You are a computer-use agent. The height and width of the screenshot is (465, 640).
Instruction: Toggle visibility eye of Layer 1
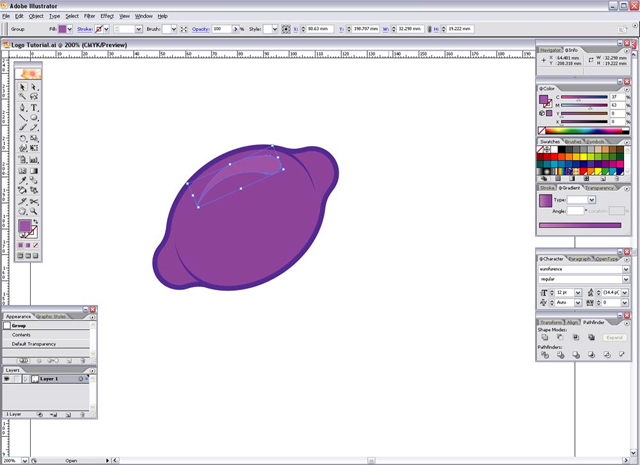(x=7, y=379)
